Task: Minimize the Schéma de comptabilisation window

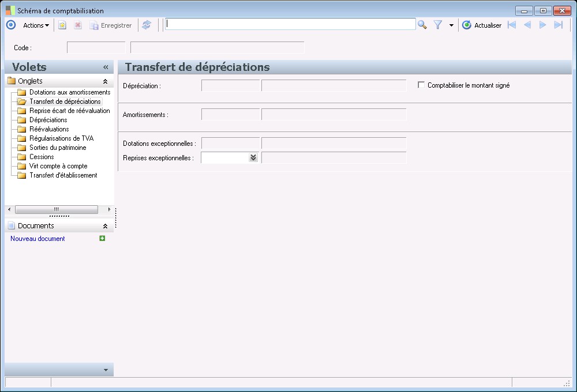Action: [x=524, y=10]
